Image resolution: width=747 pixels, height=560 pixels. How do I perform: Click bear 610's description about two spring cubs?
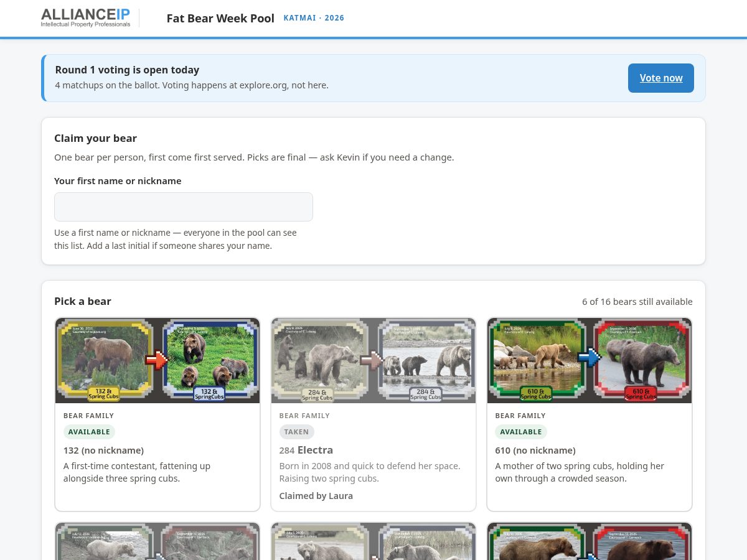pos(580,472)
